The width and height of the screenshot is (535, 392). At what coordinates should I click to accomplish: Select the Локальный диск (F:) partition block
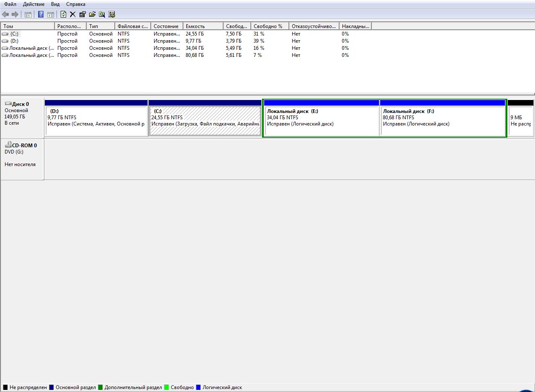442,121
